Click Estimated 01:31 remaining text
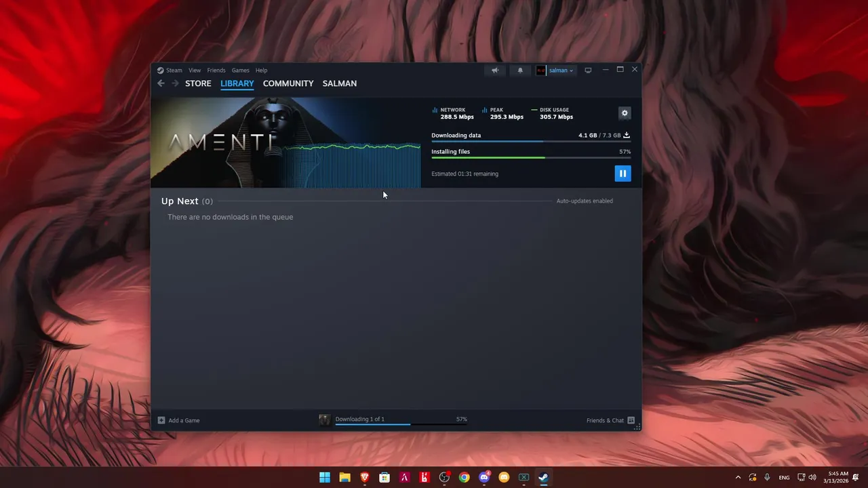 point(465,174)
